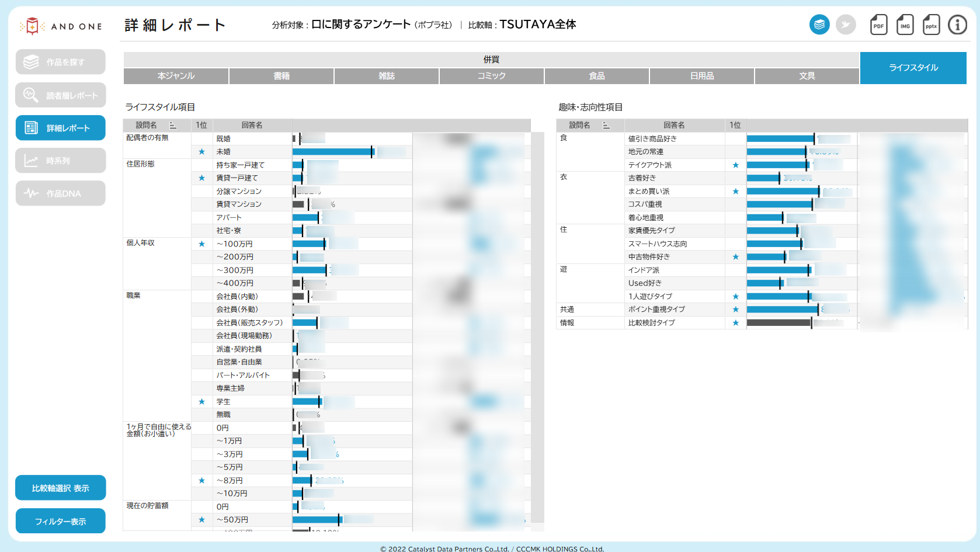Viewport: 980px width, 552px height.
Task: Click the star beside 学生
Action: pyautogui.click(x=202, y=402)
